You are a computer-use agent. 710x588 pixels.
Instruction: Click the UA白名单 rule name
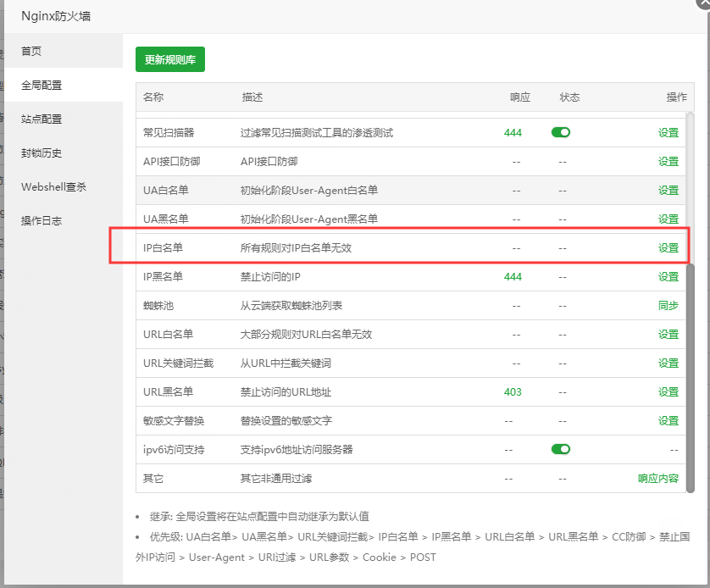166,190
